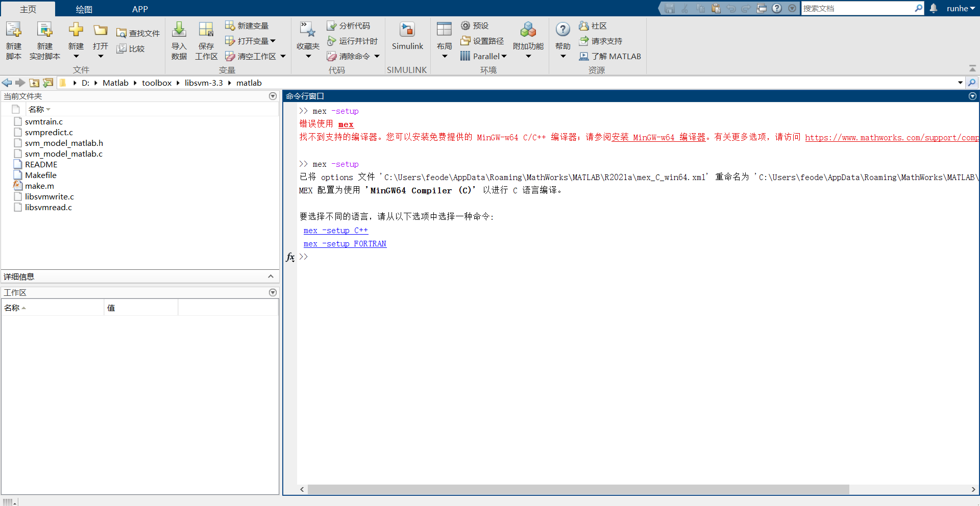Open the 设置路径 set path dialog
The height and width of the screenshot is (506, 980).
(482, 41)
